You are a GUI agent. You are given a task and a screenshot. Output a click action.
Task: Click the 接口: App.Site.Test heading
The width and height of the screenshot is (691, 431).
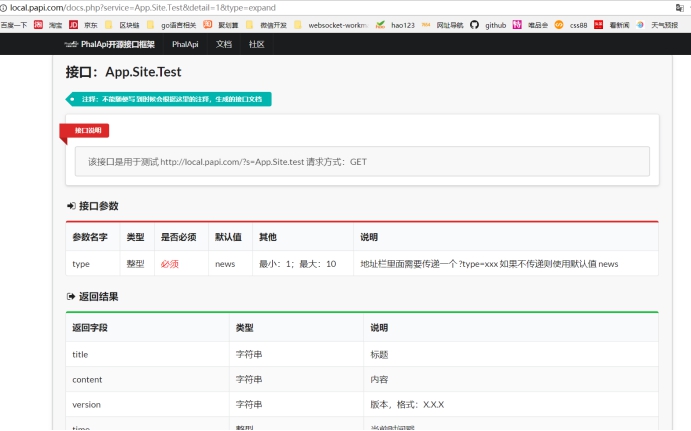(x=123, y=72)
